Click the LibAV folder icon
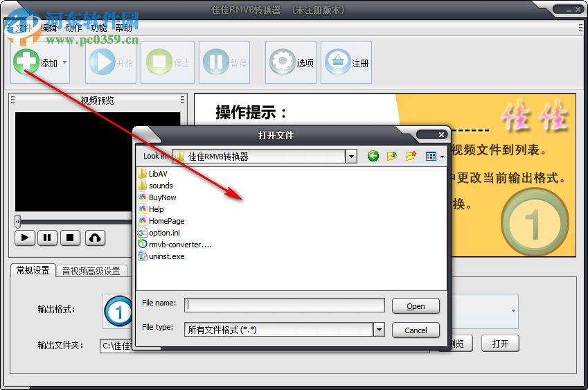Screen dimensions: 588x390 pyautogui.click(x=143, y=174)
